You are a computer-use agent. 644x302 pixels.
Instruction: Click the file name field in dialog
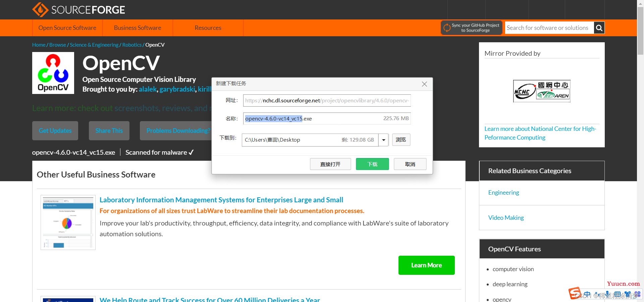(x=327, y=118)
